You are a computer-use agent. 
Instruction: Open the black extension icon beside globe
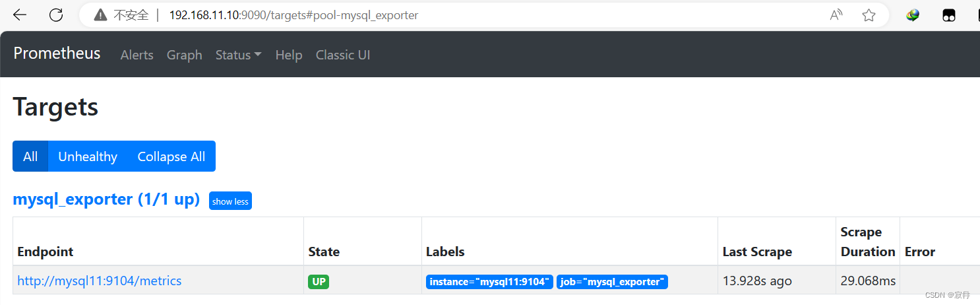click(948, 15)
